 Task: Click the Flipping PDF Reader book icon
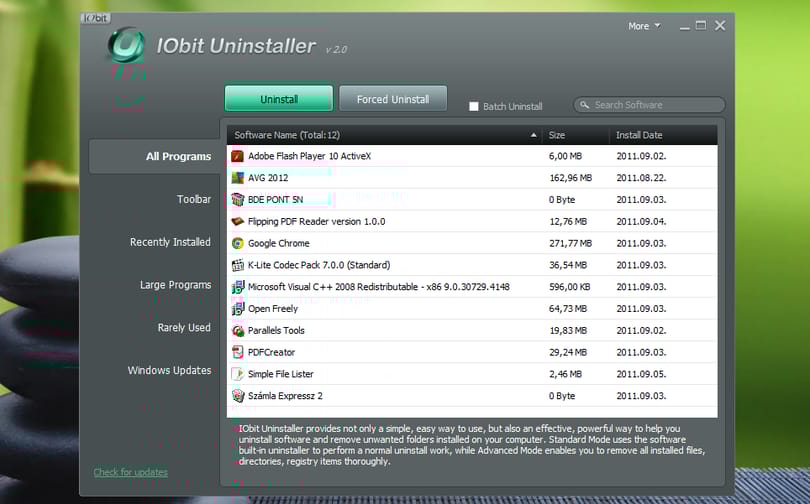(x=238, y=222)
